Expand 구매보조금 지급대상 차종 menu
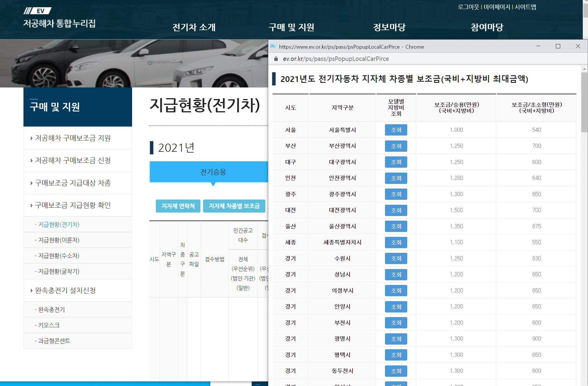 pyautogui.click(x=73, y=183)
